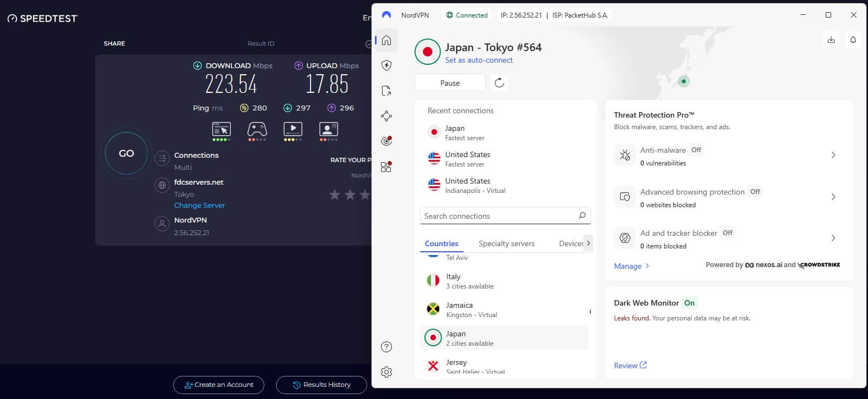The image size is (868, 399).
Task: Click Create an Account button
Action: pyautogui.click(x=219, y=385)
